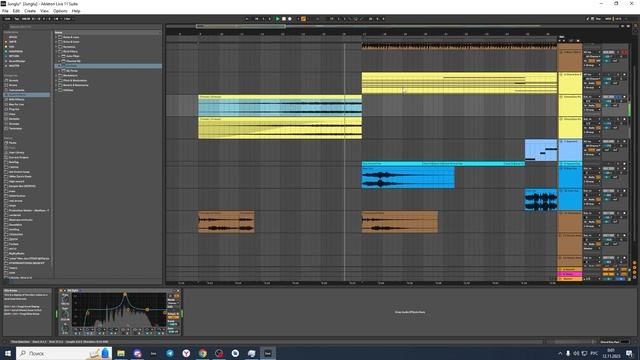Expand the Modulators folder
The height and width of the screenshot is (360, 640).
click(56, 76)
